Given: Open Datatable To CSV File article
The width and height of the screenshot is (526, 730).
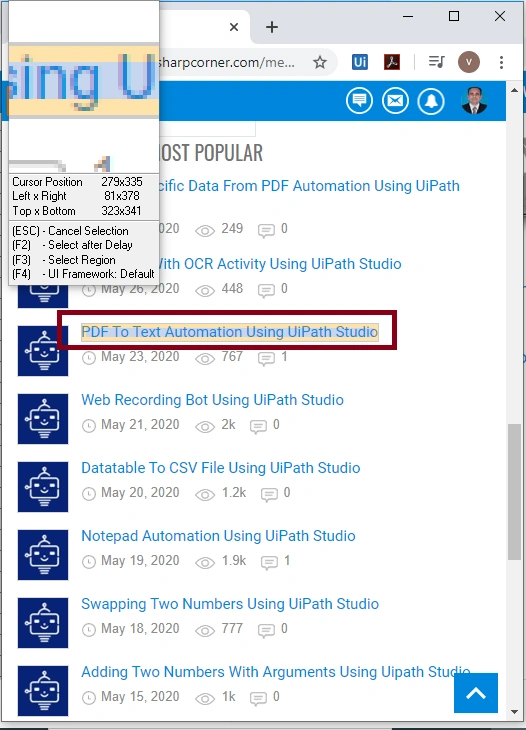Looking at the screenshot, I should tap(221, 468).
